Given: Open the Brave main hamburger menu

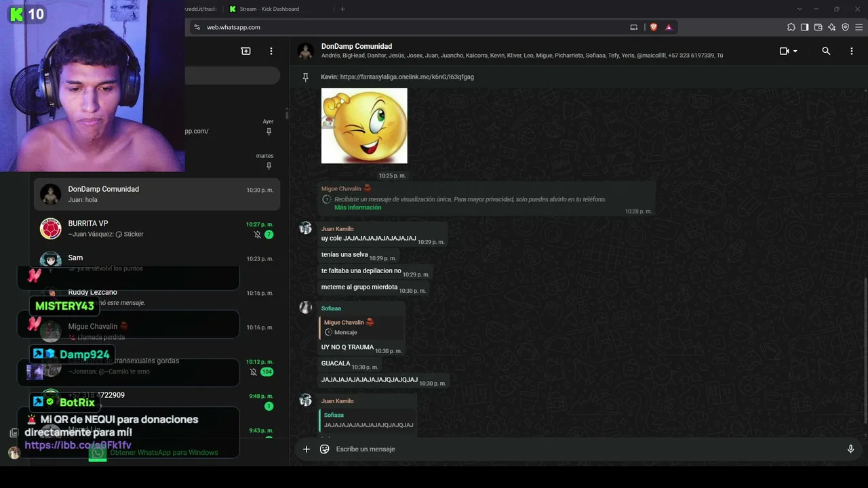Looking at the screenshot, I should [859, 27].
